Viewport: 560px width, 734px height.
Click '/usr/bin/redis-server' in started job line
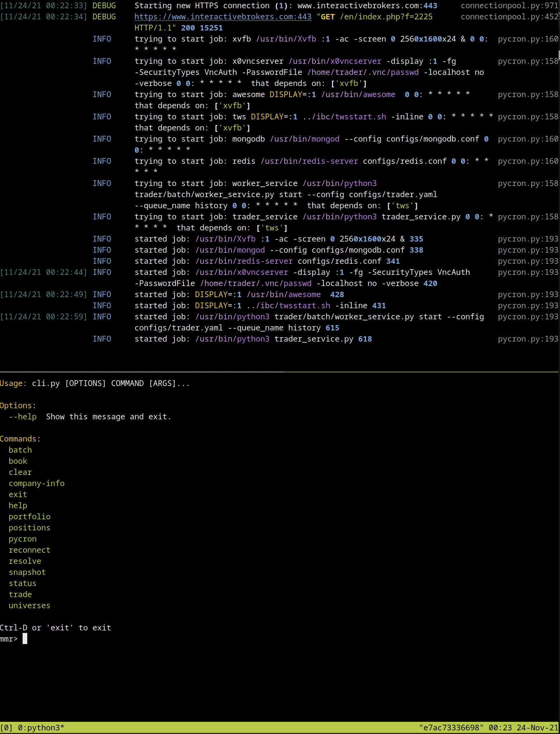244,261
